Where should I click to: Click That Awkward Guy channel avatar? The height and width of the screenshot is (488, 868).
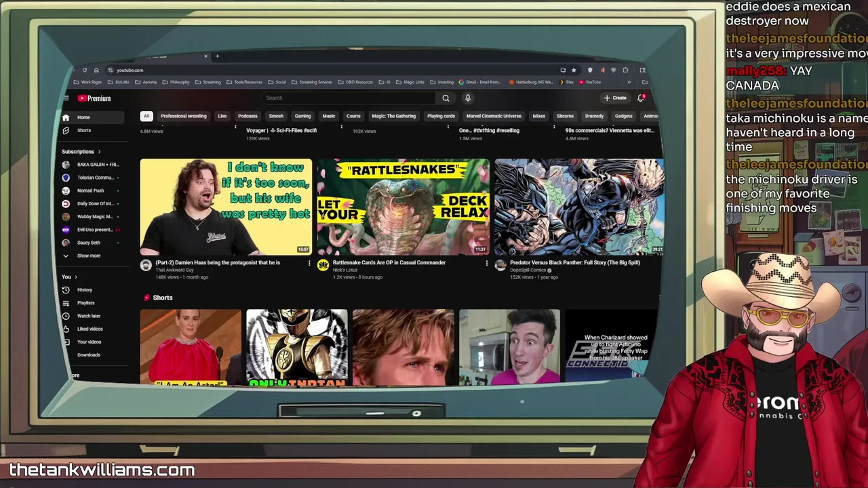(x=146, y=265)
